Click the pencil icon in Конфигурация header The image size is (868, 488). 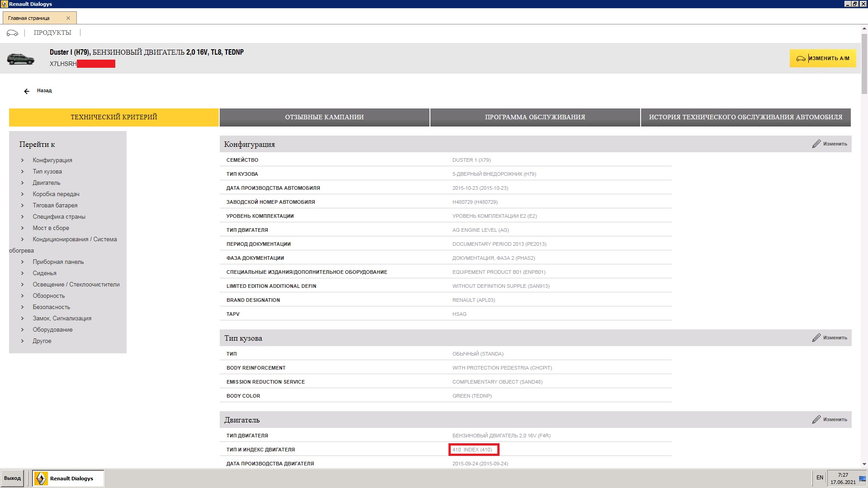click(x=816, y=144)
